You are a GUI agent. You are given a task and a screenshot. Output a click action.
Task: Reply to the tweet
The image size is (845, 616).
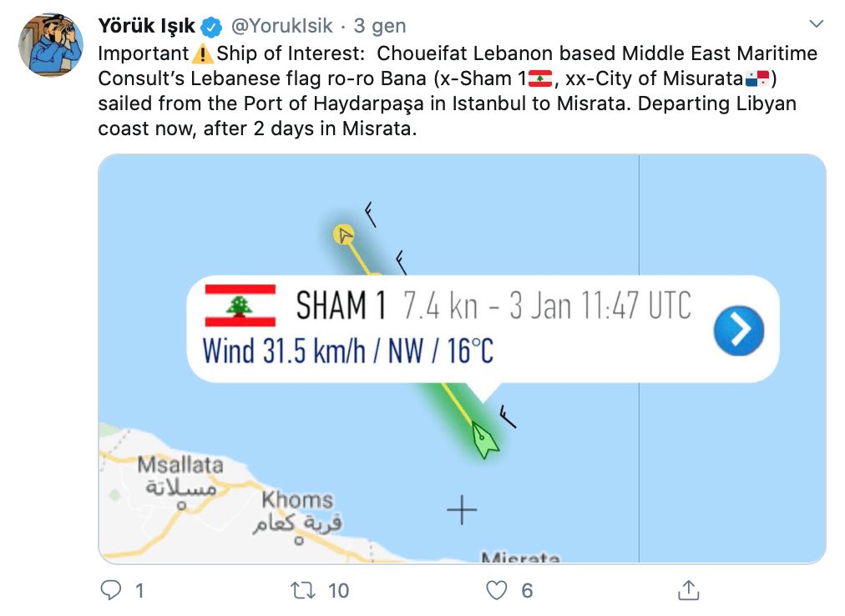coord(112,591)
